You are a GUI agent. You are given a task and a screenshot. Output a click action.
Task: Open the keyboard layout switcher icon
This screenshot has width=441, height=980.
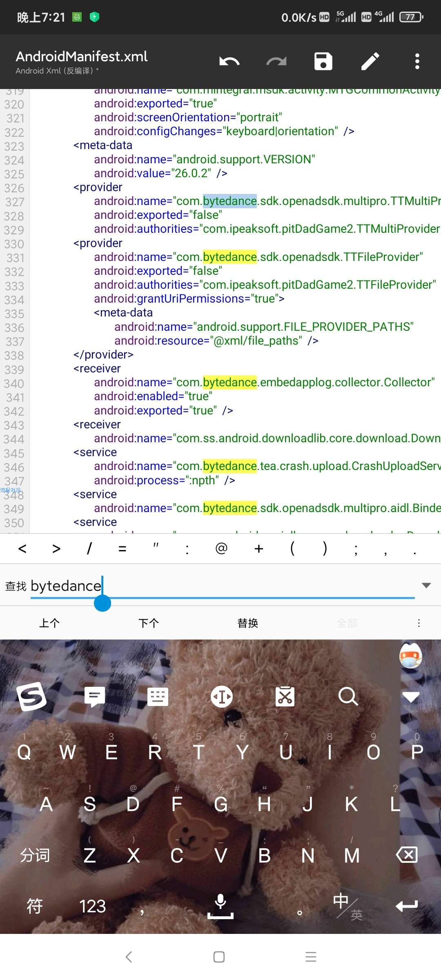pyautogui.click(x=158, y=697)
